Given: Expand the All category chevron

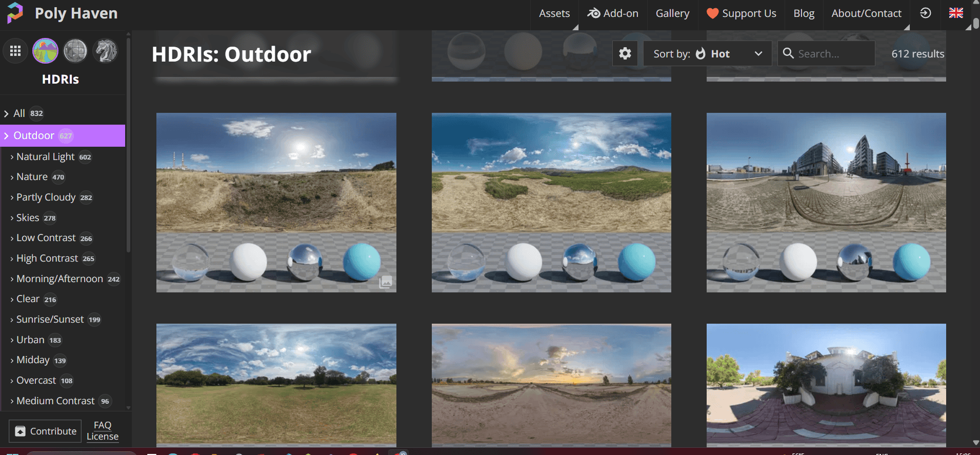Looking at the screenshot, I should click(7, 113).
